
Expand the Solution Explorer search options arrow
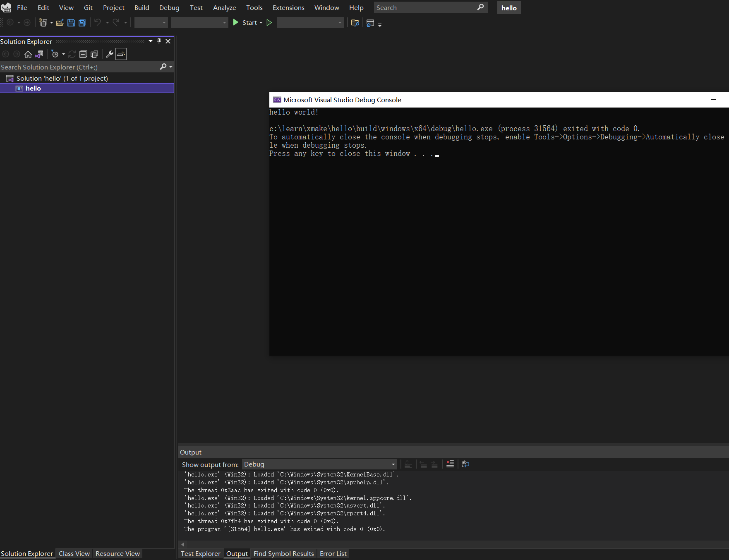(171, 67)
